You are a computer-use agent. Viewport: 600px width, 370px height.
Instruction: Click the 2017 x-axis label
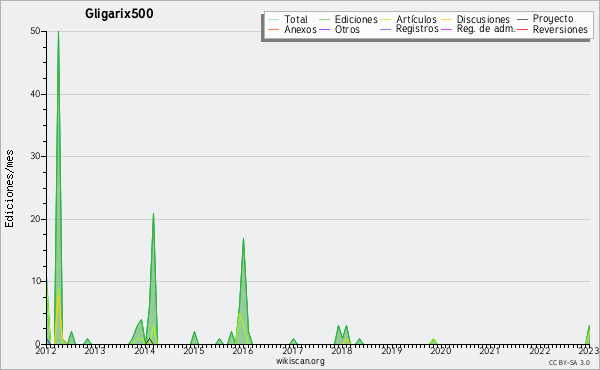(292, 351)
